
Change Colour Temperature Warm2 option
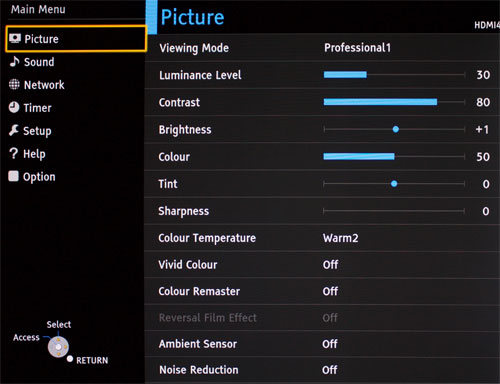tap(340, 238)
